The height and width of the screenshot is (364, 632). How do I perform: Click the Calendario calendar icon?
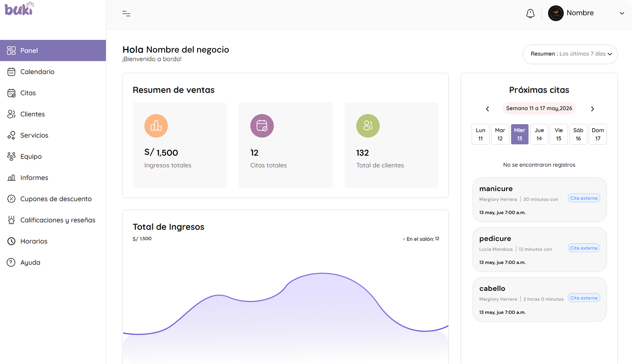(11, 72)
